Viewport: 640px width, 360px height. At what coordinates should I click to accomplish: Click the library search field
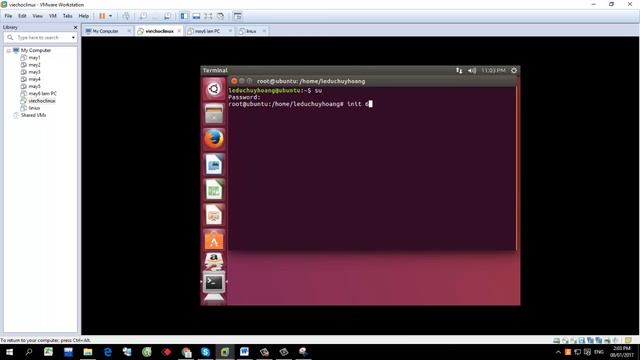coord(41,37)
